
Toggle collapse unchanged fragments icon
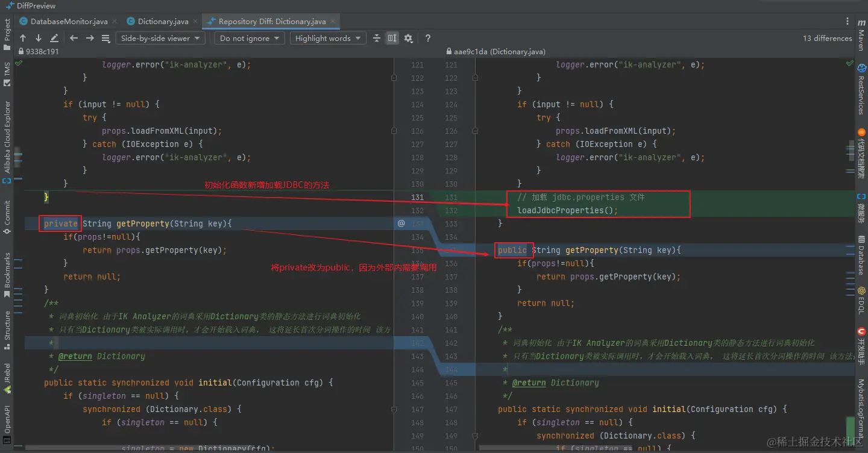click(x=377, y=38)
